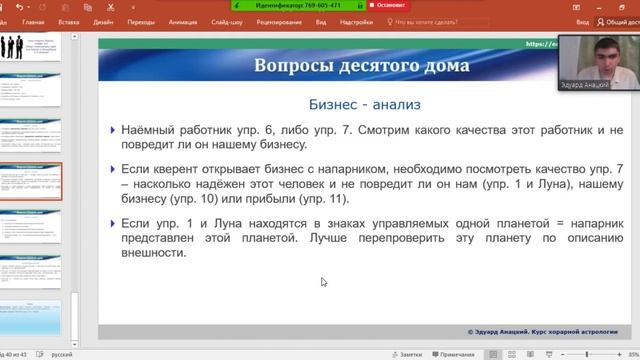
Task: Click the spell-check icon in status bar
Action: [40, 354]
